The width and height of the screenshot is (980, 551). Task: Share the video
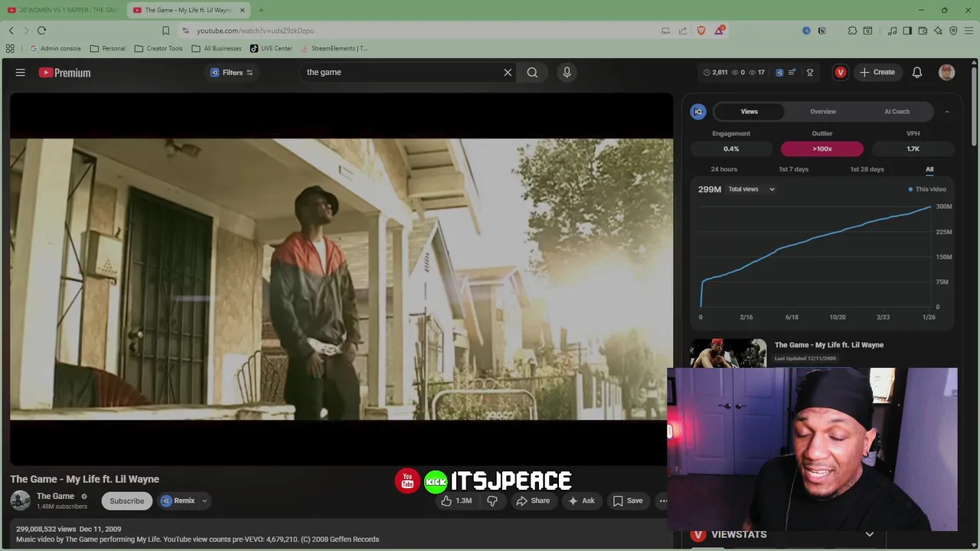click(x=533, y=500)
